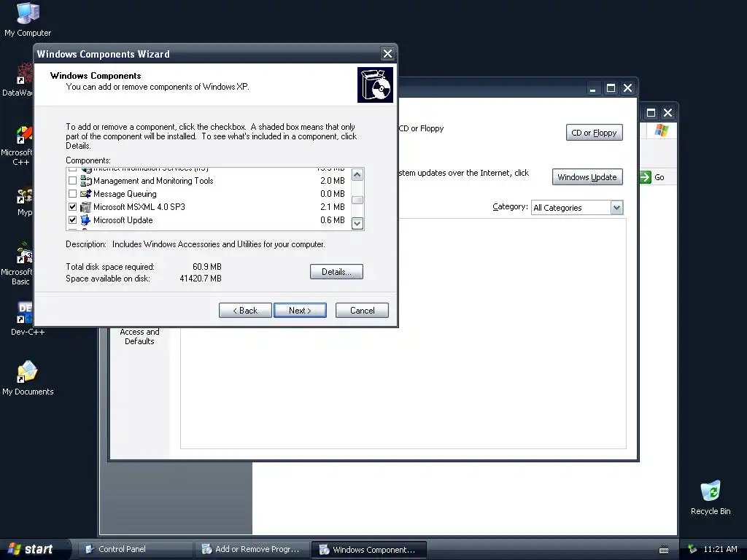The image size is (747, 560).
Task: Select Management and Monitoring Tools row text
Action: pos(153,181)
